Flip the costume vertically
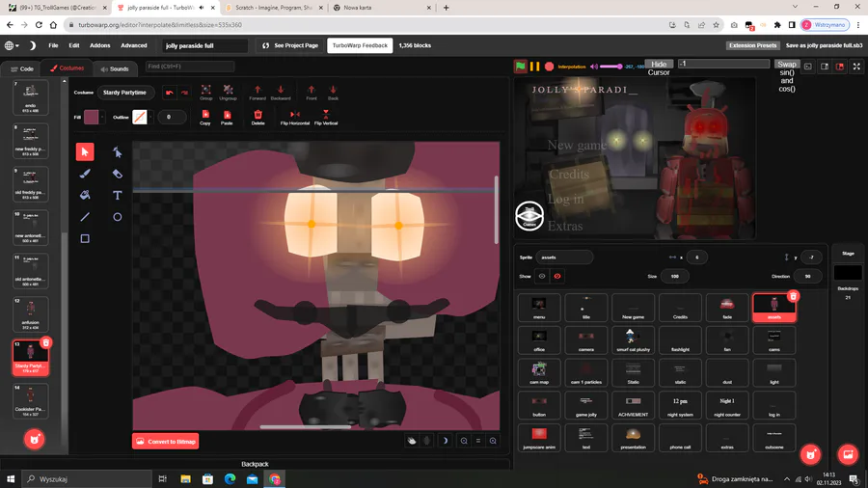 326,118
